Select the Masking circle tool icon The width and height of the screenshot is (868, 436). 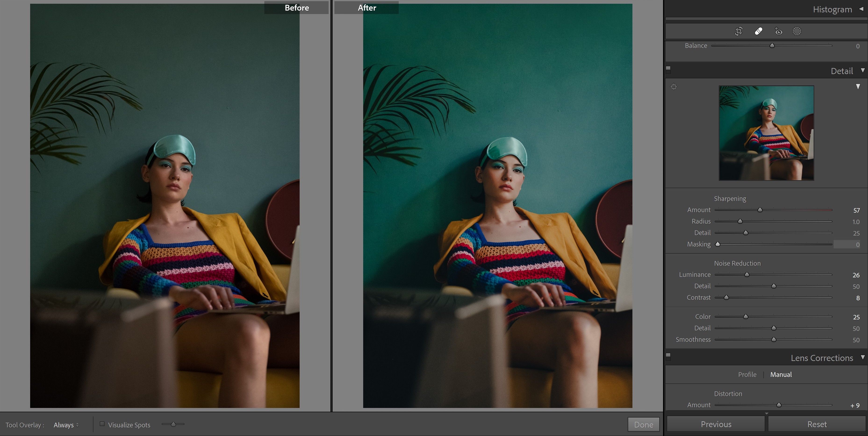click(x=797, y=31)
